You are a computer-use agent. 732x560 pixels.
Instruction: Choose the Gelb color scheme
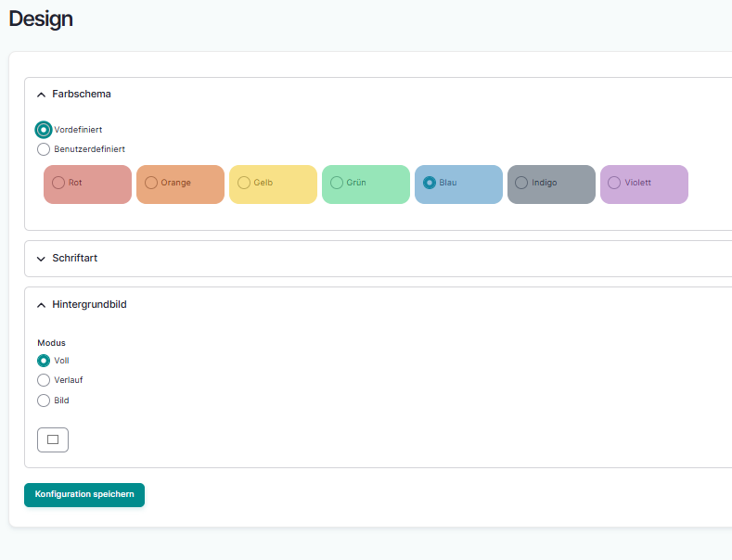tap(244, 183)
